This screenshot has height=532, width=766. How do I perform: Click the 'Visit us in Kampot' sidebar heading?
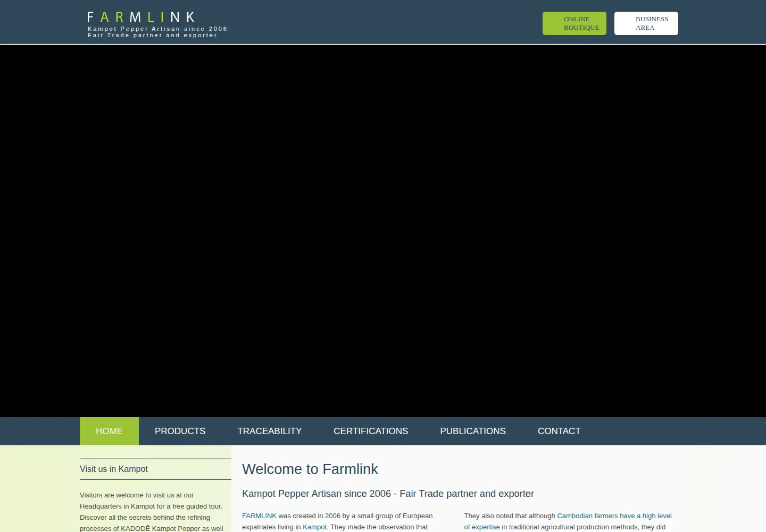114,469
